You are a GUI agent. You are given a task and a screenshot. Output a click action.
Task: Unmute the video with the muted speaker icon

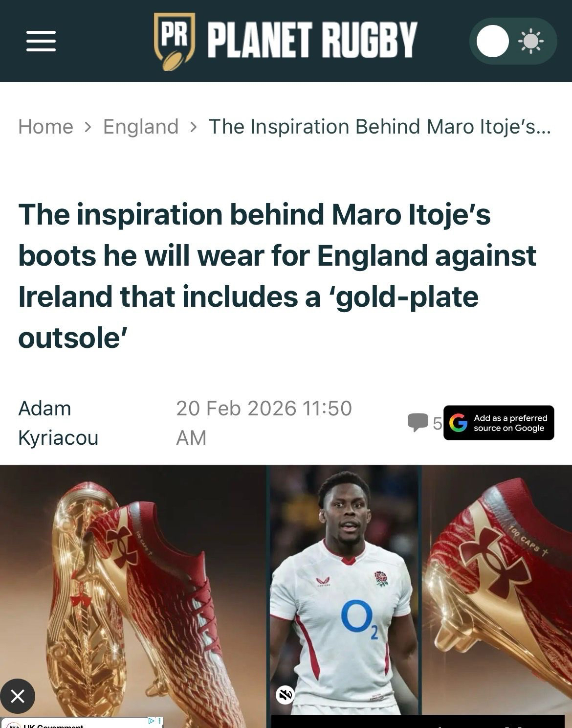tap(286, 694)
